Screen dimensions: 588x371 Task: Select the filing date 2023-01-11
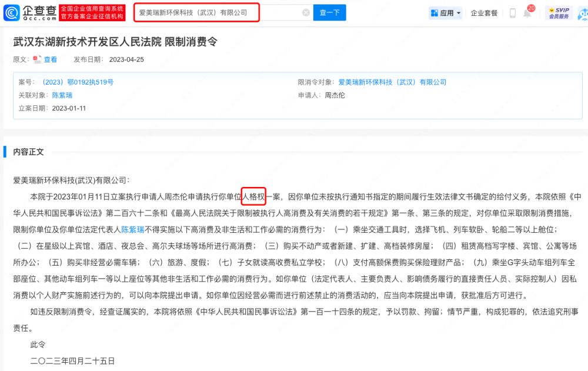(69, 108)
